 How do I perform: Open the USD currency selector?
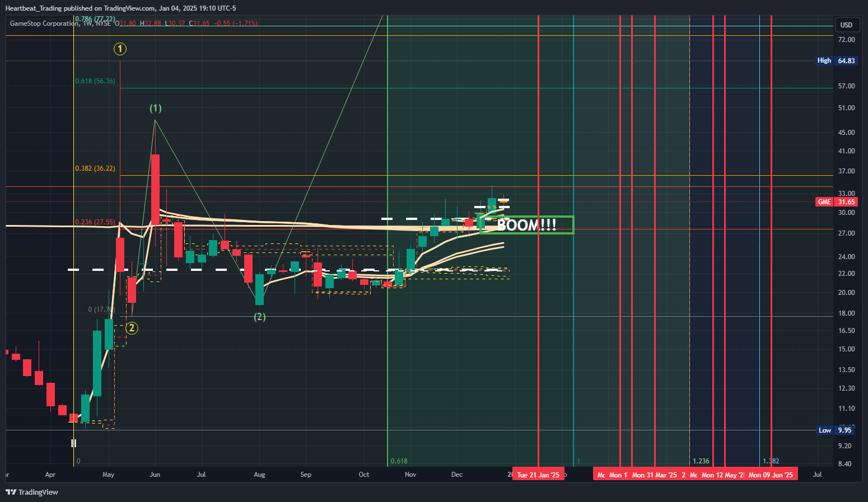[x=846, y=25]
